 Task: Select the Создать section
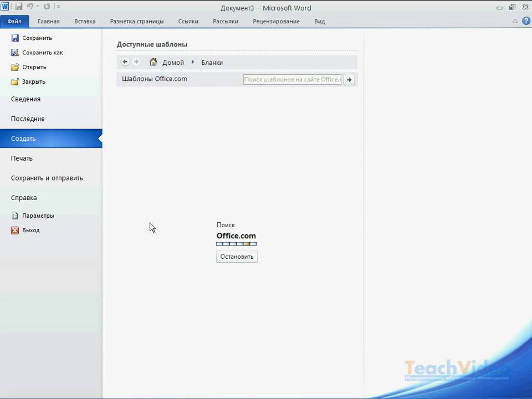click(x=51, y=139)
